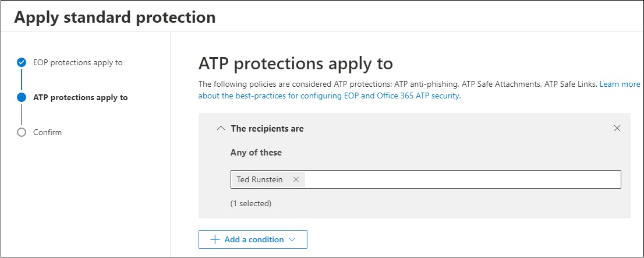Image resolution: width=644 pixels, height=258 pixels.
Task: Click the 'Any of these' label
Action: (256, 153)
